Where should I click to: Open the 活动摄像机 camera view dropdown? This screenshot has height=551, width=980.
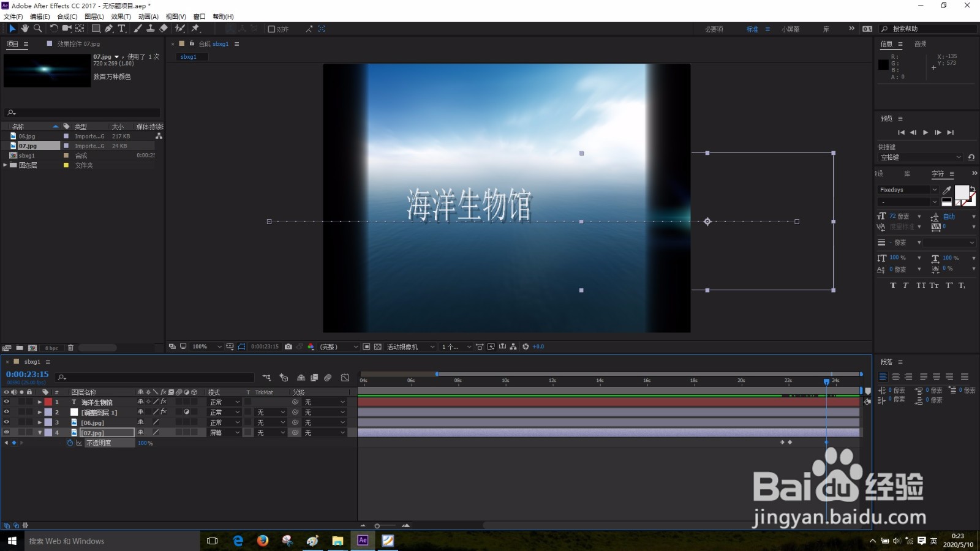coord(410,347)
